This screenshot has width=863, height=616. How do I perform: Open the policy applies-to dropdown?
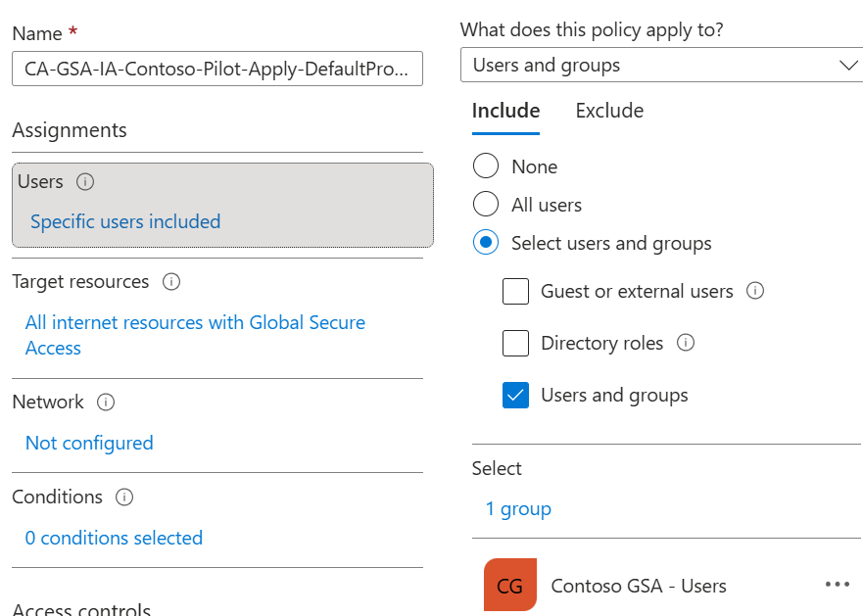click(x=661, y=65)
